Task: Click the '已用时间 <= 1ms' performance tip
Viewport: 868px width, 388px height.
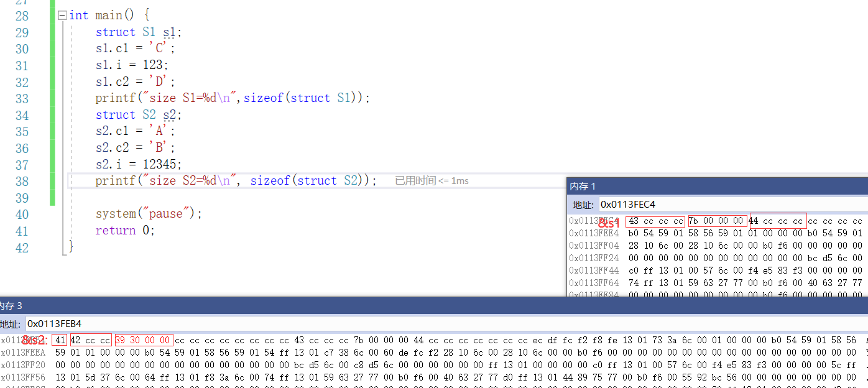Action: coord(432,181)
